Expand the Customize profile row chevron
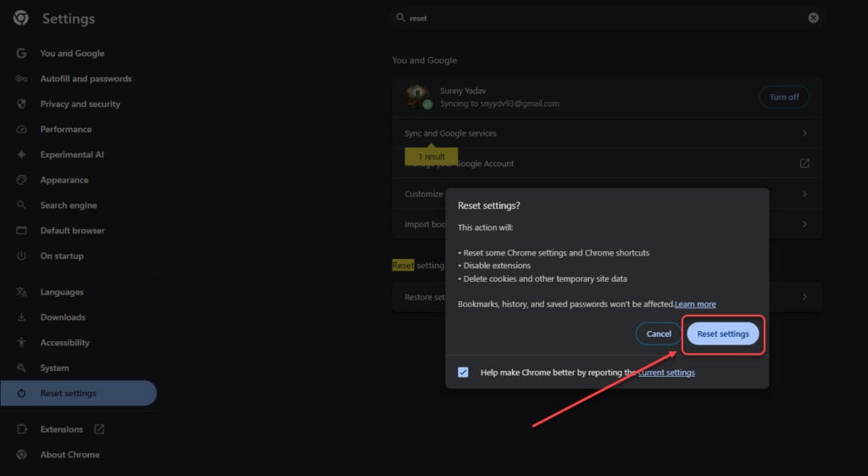This screenshot has width=868, height=476. [804, 194]
